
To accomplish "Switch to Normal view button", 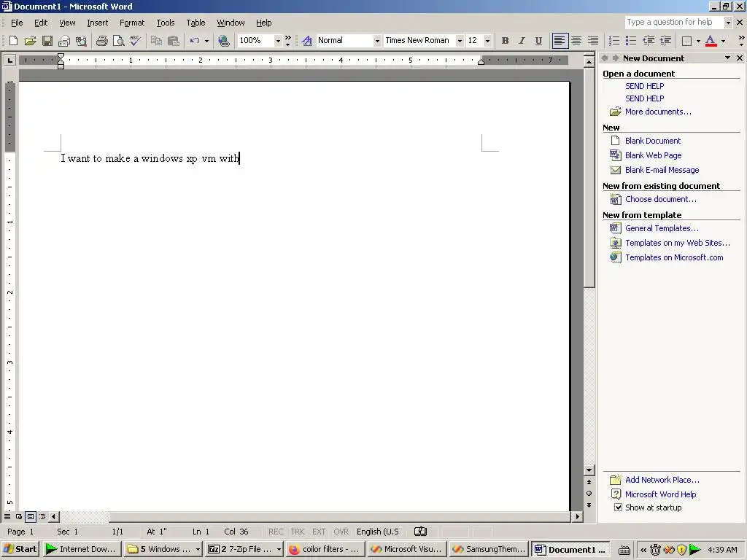I will 7,517.
